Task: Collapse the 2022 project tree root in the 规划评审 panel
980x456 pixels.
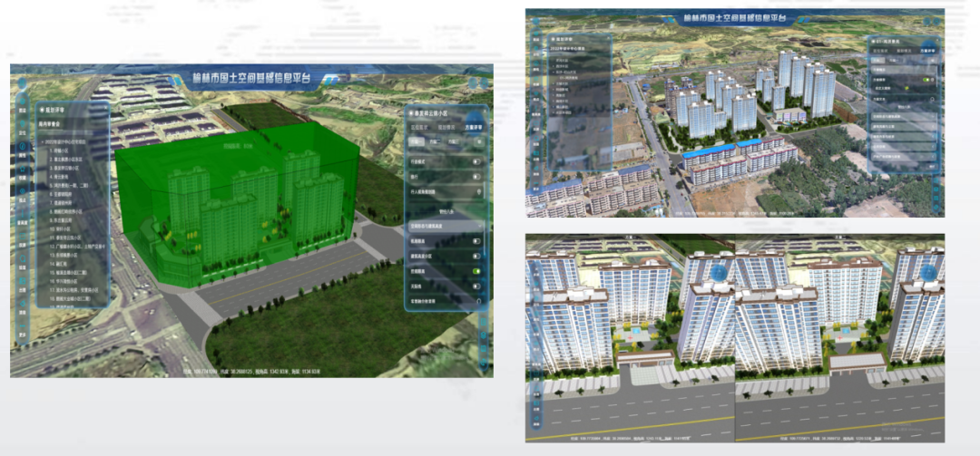Action: point(41,141)
